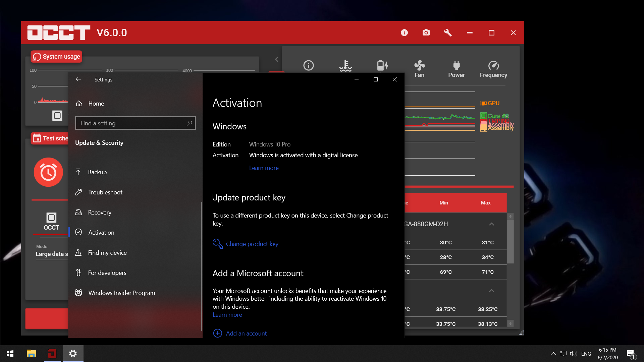Switch to OCCT via taskbar icon

[x=52, y=354]
